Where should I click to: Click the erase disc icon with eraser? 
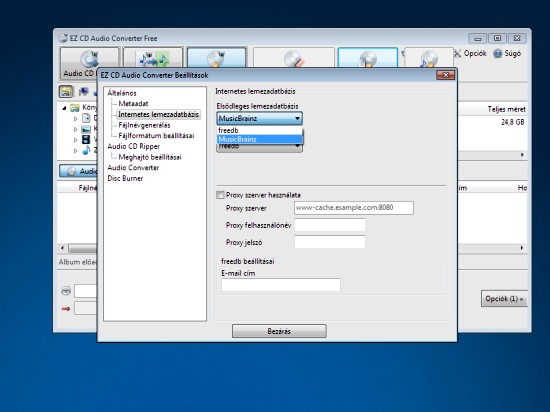point(294,58)
